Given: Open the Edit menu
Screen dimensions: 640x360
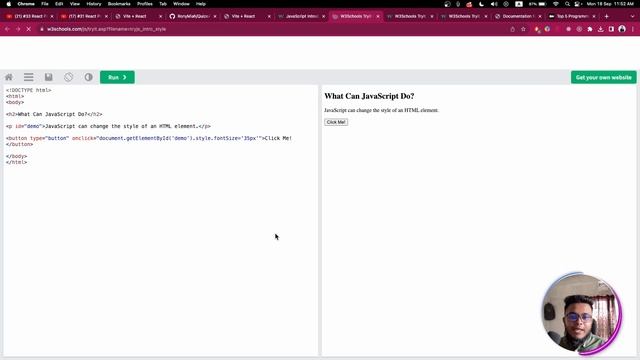Looking at the screenshot, I should click(59, 4).
